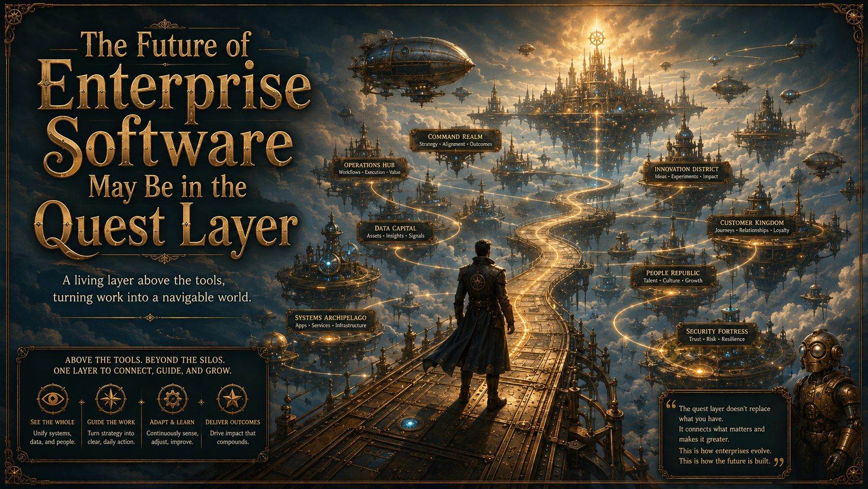
Task: Click 'May Be in the' title line
Action: (x=167, y=188)
